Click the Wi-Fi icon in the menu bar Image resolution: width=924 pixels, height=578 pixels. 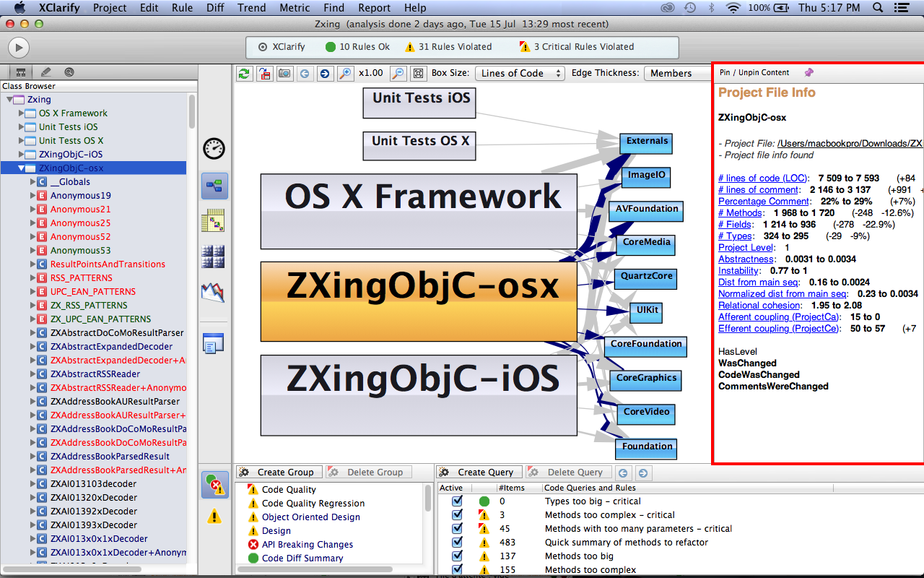tap(733, 8)
